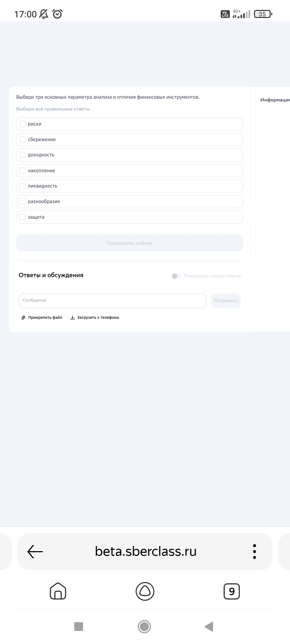This screenshot has height=644, width=290.
Task: Click the "Проверить сейчас" button
Action: pyautogui.click(x=130, y=243)
